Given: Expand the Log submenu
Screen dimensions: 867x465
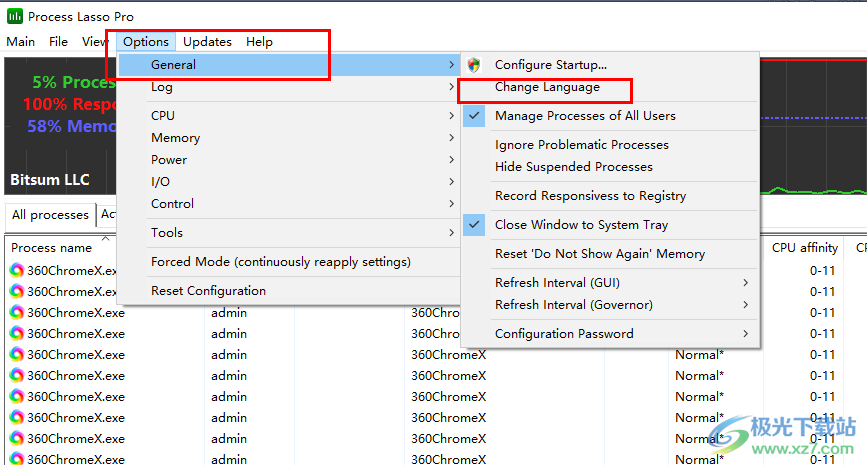Looking at the screenshot, I should click(x=289, y=87).
